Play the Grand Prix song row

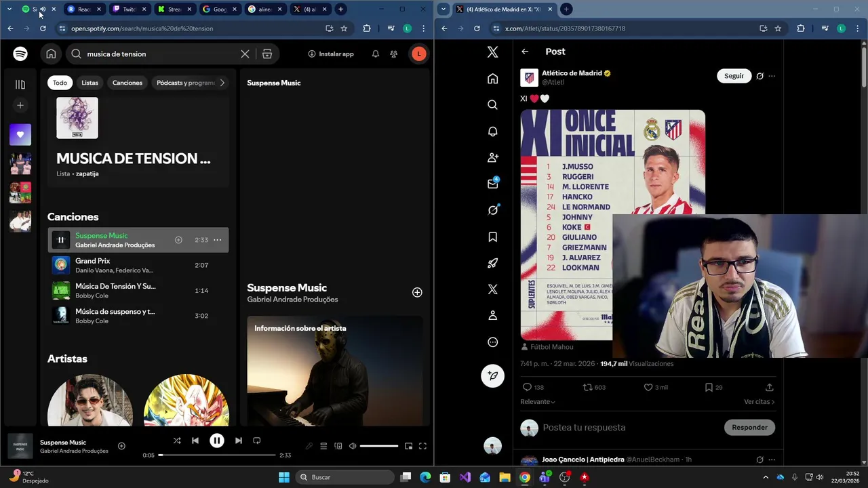tap(138, 265)
